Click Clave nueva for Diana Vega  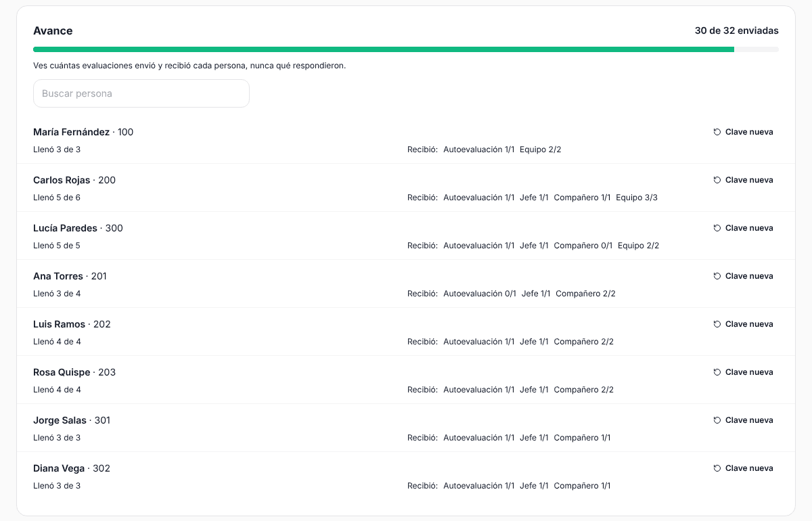pos(743,468)
